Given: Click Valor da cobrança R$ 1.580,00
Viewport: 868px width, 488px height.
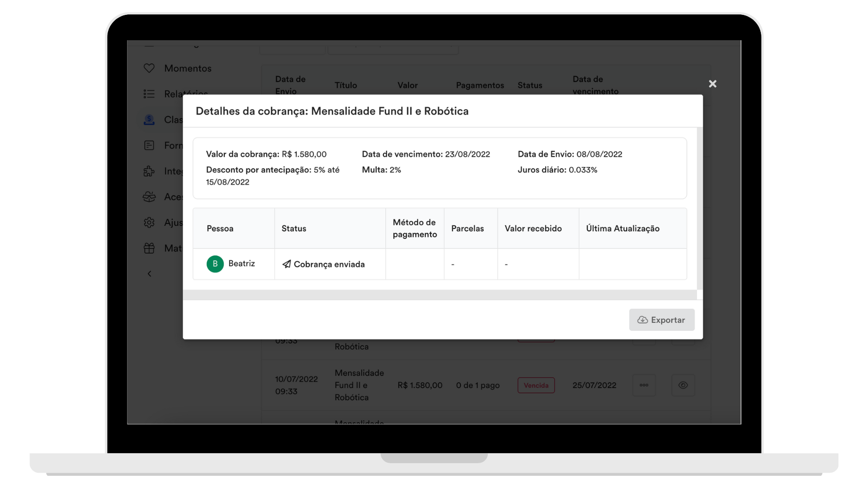Looking at the screenshot, I should point(266,154).
